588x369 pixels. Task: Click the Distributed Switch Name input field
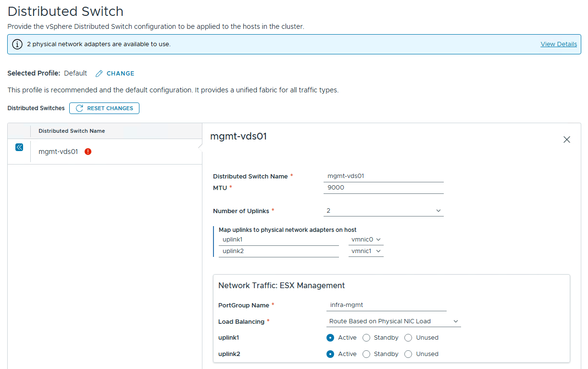click(x=383, y=176)
